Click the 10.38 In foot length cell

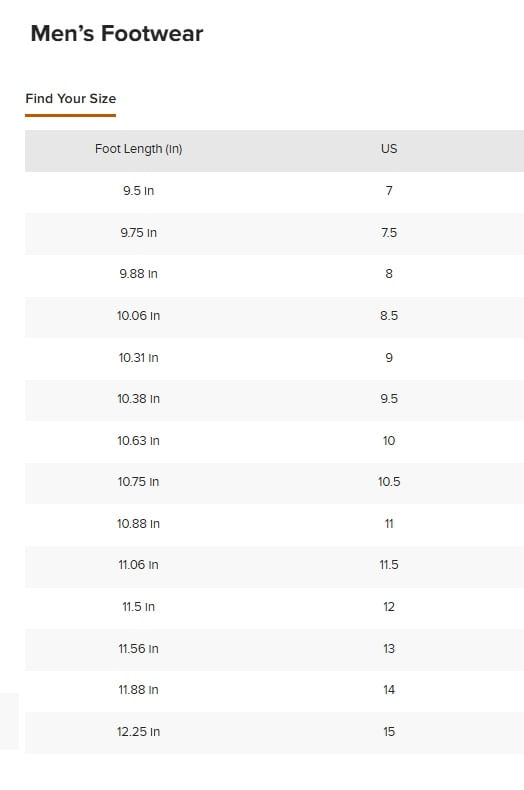pos(139,399)
